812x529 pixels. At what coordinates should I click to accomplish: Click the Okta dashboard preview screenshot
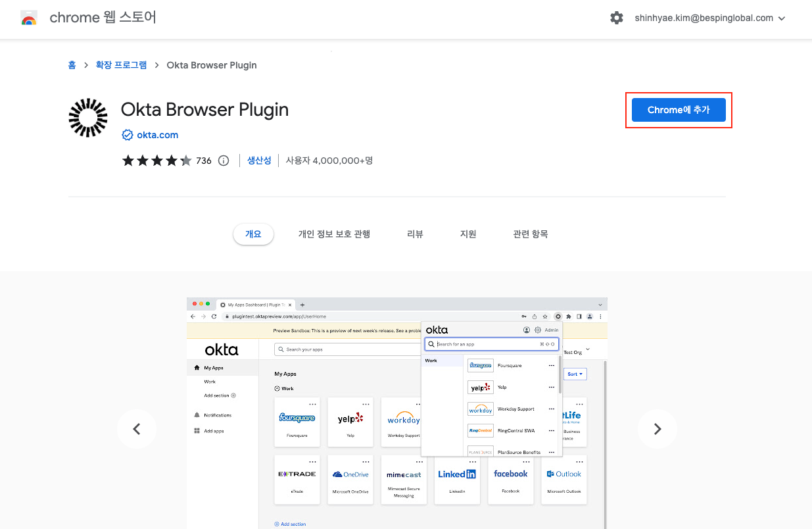coord(396,413)
